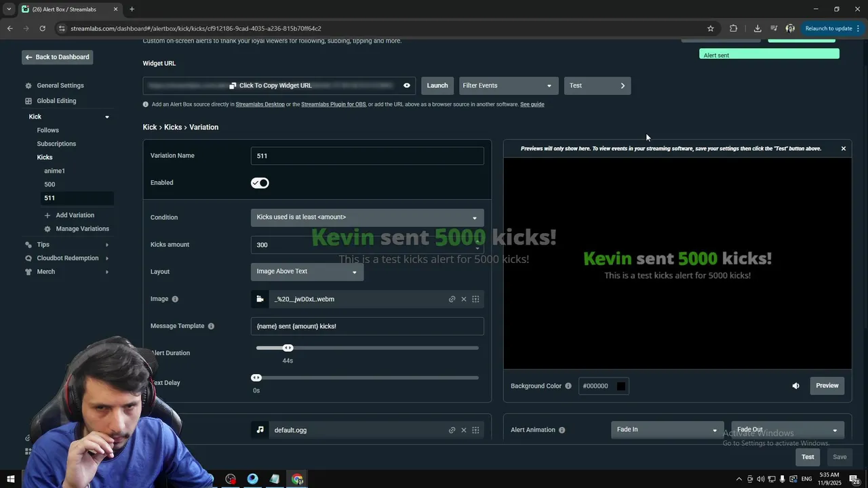
Task: Open the Fade In animation dropdown
Action: 667,430
